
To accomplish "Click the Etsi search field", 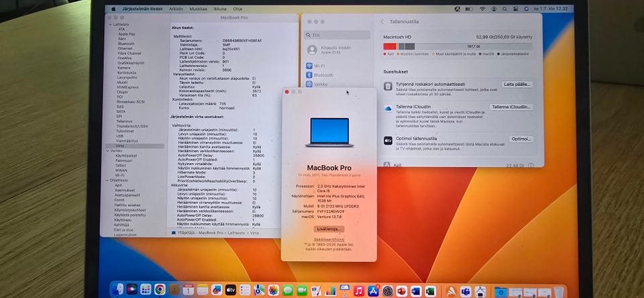I will pos(337,36).
